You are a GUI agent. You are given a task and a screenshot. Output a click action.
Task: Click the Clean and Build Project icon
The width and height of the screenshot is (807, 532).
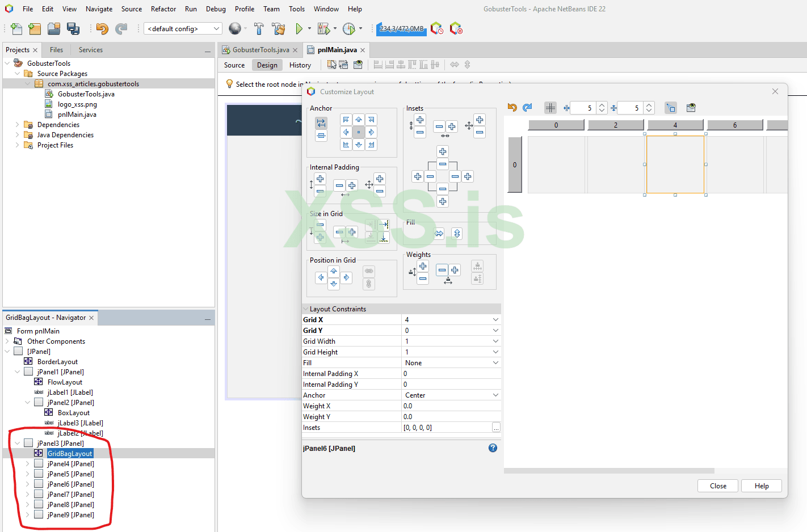[x=278, y=28]
